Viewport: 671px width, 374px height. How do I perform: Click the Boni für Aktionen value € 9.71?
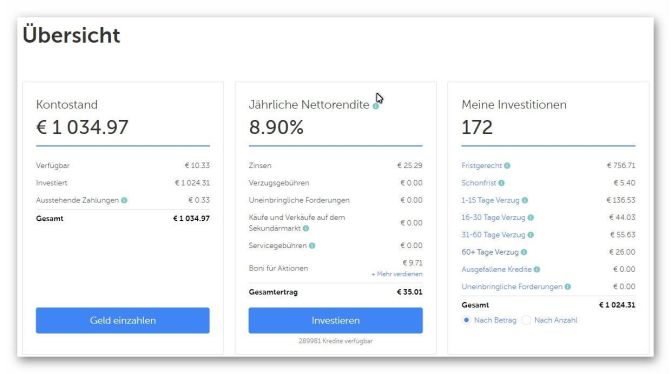click(412, 263)
